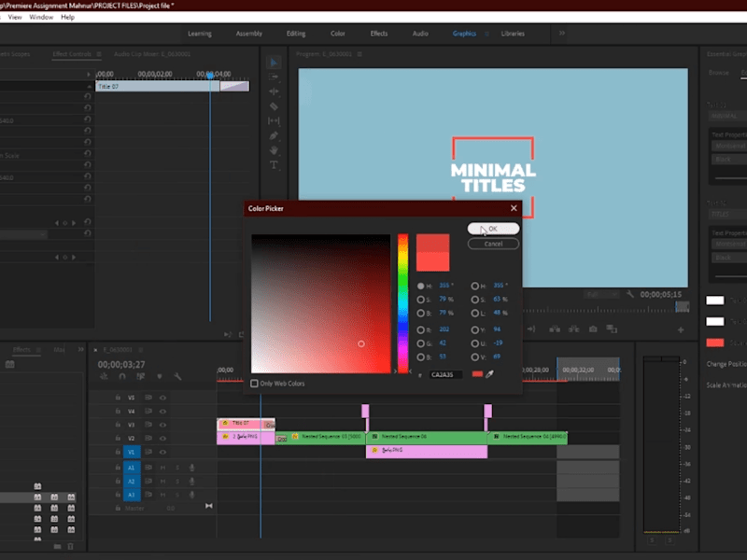Select the Razor tool
This screenshot has height=560, width=747.
[x=274, y=106]
